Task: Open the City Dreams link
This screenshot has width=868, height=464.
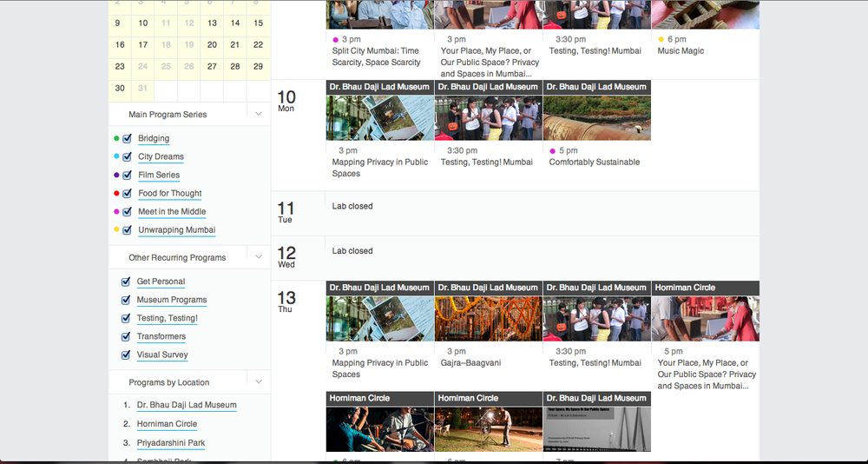Action: pyautogui.click(x=161, y=157)
